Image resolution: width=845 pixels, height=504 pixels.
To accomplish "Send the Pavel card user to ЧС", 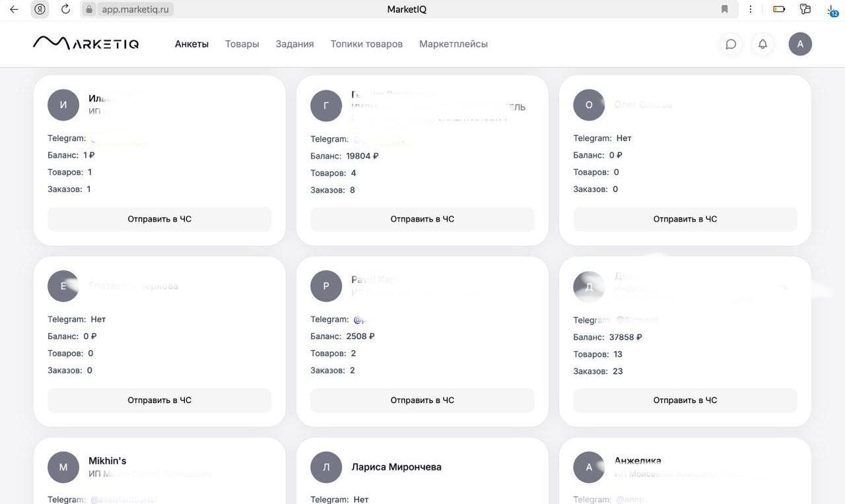I will tap(422, 400).
